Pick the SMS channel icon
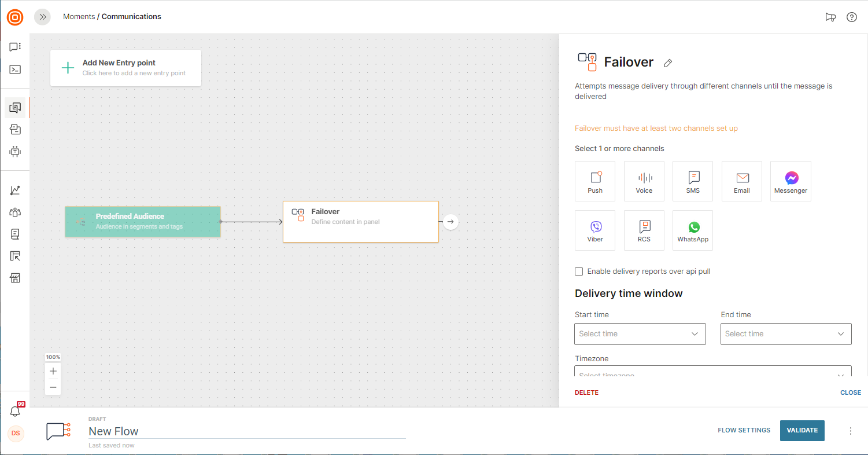Image resolution: width=868 pixels, height=455 pixels. (693, 181)
